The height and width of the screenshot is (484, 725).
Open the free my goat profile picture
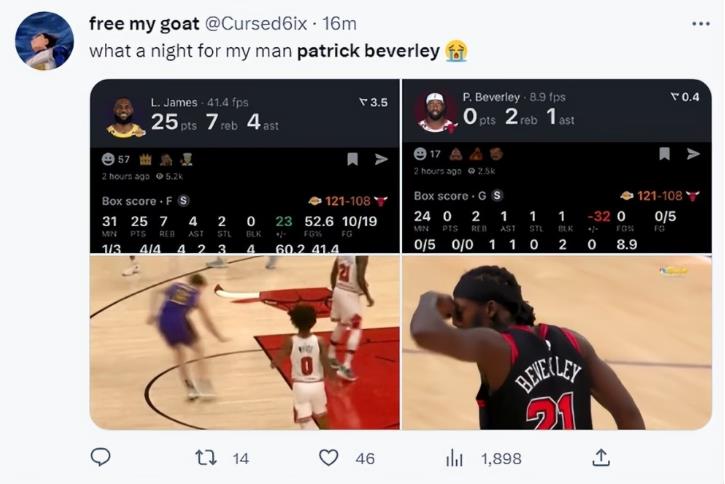(44, 41)
